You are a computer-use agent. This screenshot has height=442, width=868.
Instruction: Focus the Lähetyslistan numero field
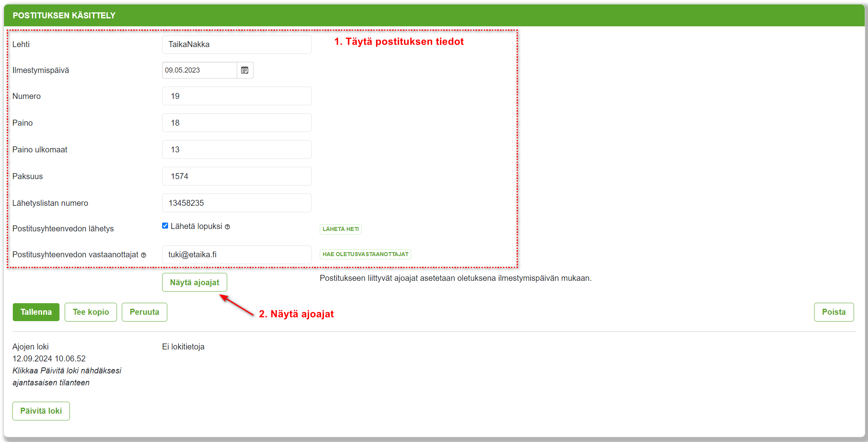237,203
